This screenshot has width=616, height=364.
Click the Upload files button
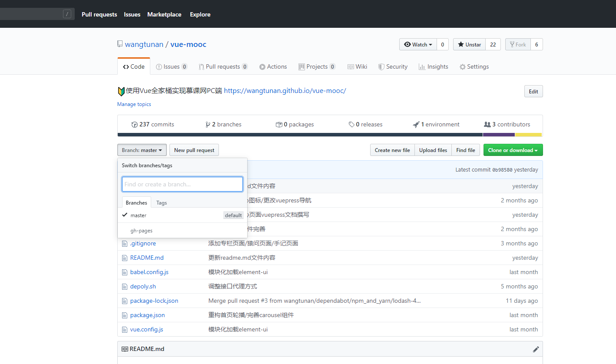433,150
